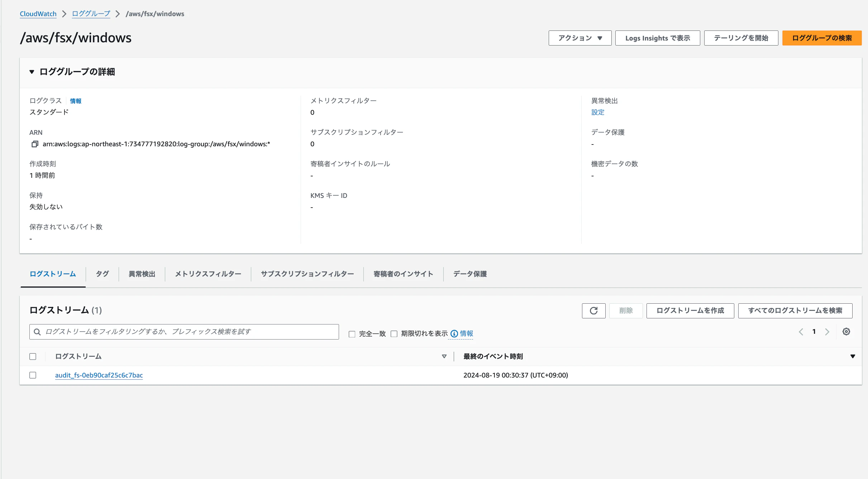
Task: Check 期限切れを表示
Action: point(394,333)
